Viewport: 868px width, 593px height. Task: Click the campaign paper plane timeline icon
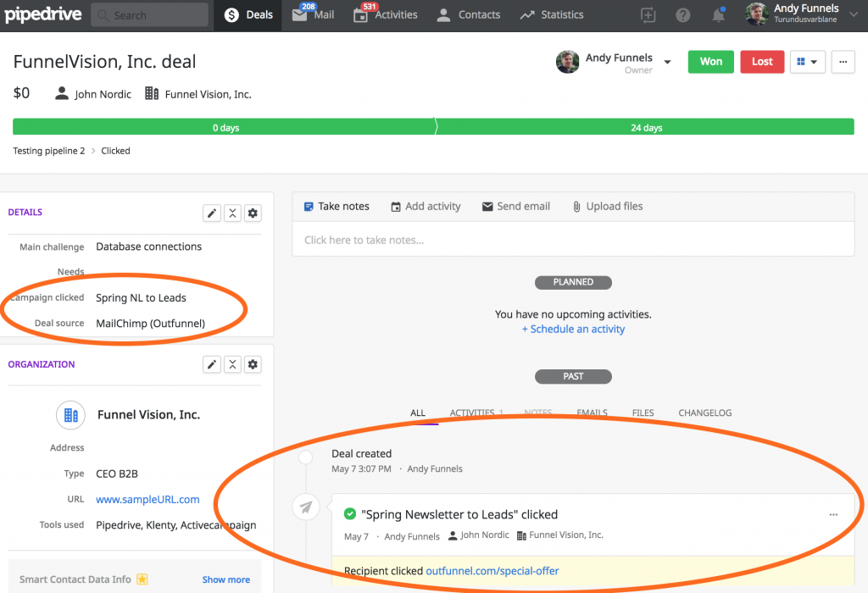pos(306,507)
